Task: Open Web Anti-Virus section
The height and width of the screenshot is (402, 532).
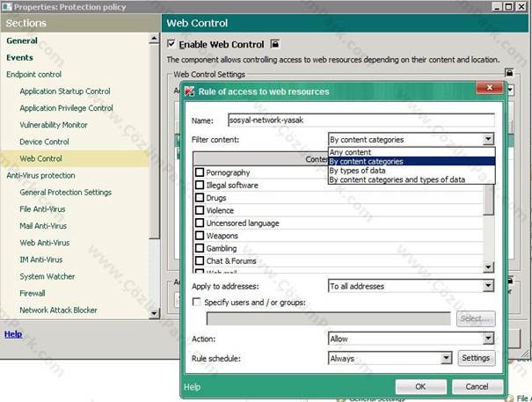Action: pos(45,243)
